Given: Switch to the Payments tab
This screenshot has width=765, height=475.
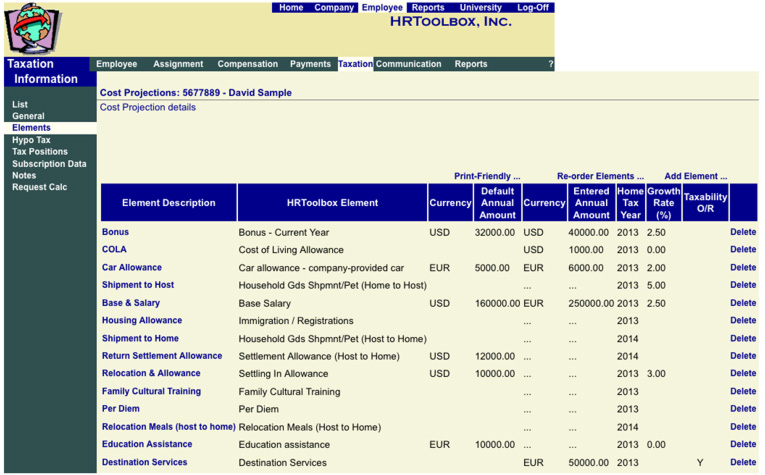Looking at the screenshot, I should (x=310, y=64).
